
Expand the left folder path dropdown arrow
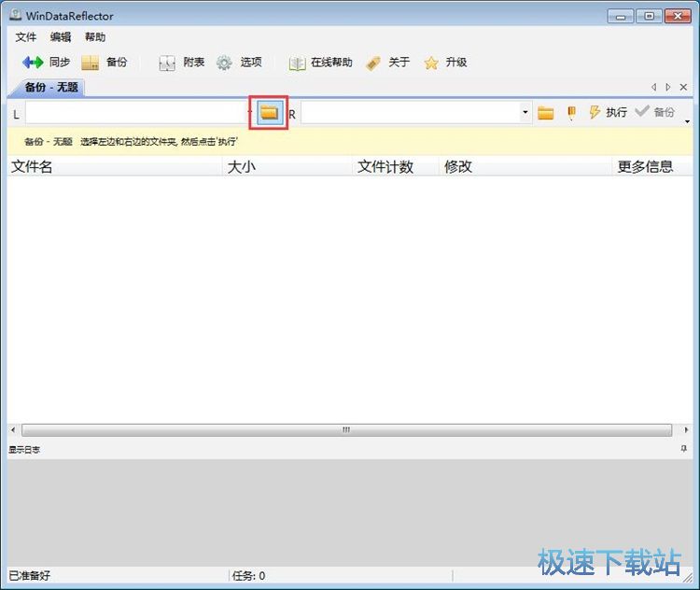click(250, 112)
